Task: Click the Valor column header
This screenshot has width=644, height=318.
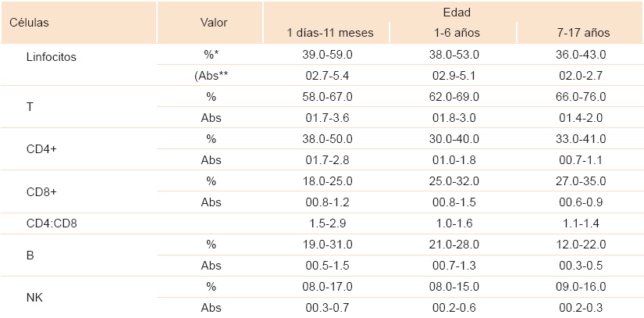Action: coord(213,23)
